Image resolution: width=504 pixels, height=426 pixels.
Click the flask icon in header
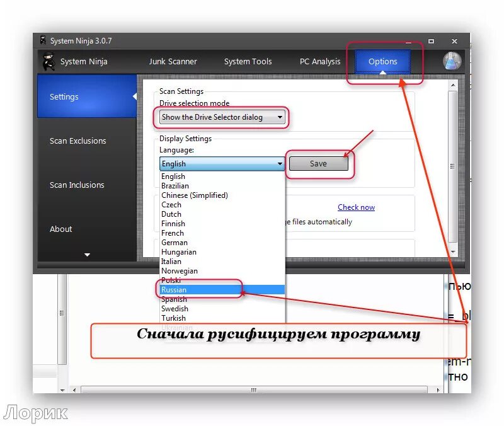[452, 61]
